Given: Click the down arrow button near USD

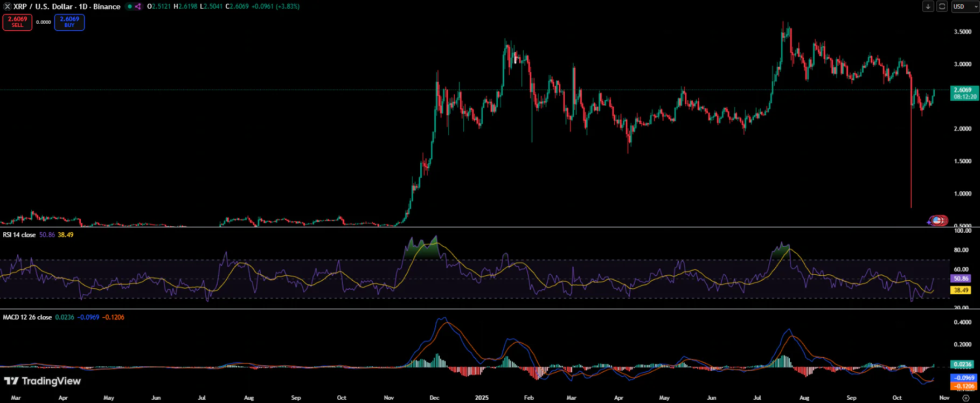Looking at the screenshot, I should click(x=928, y=6).
